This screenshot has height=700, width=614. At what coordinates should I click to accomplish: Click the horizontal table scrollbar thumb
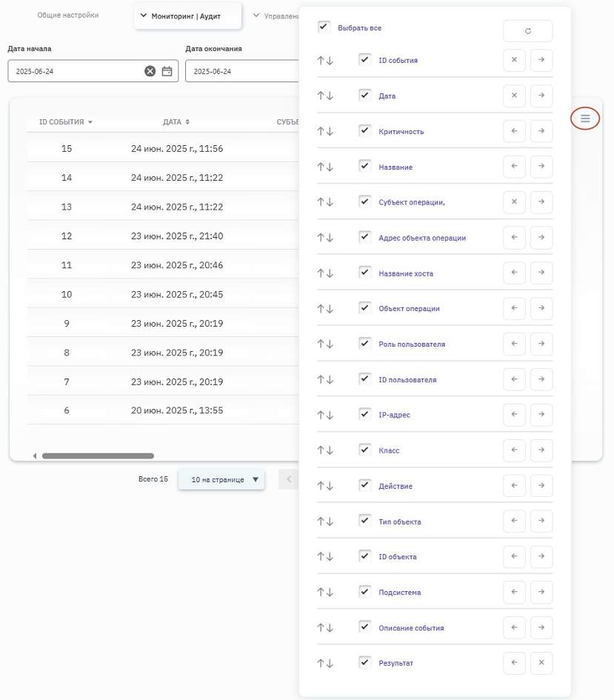pos(98,456)
